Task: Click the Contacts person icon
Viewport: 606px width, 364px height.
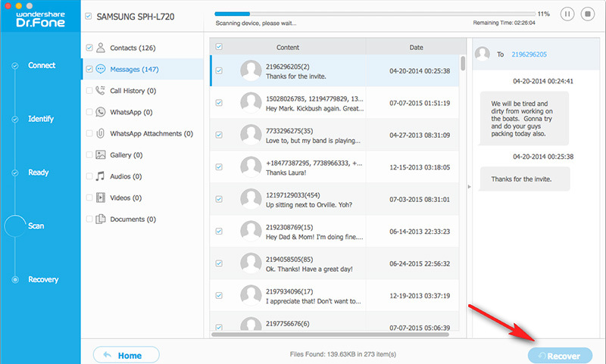Action: tap(101, 48)
